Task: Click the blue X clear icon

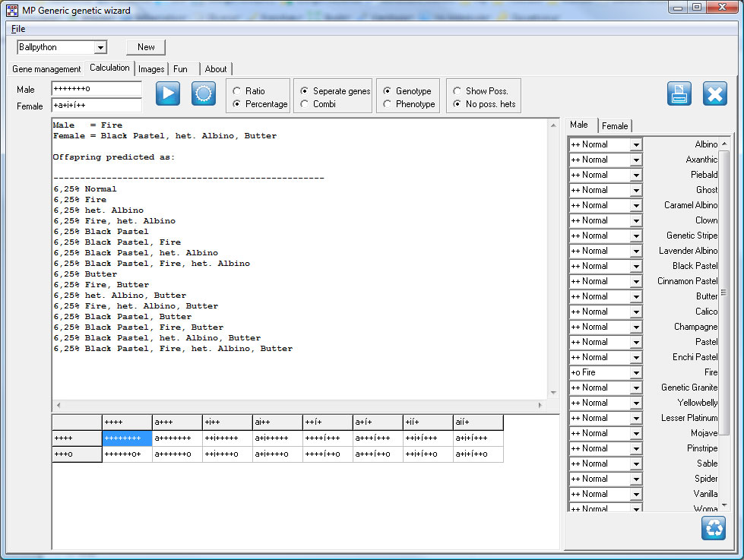Action: click(714, 93)
